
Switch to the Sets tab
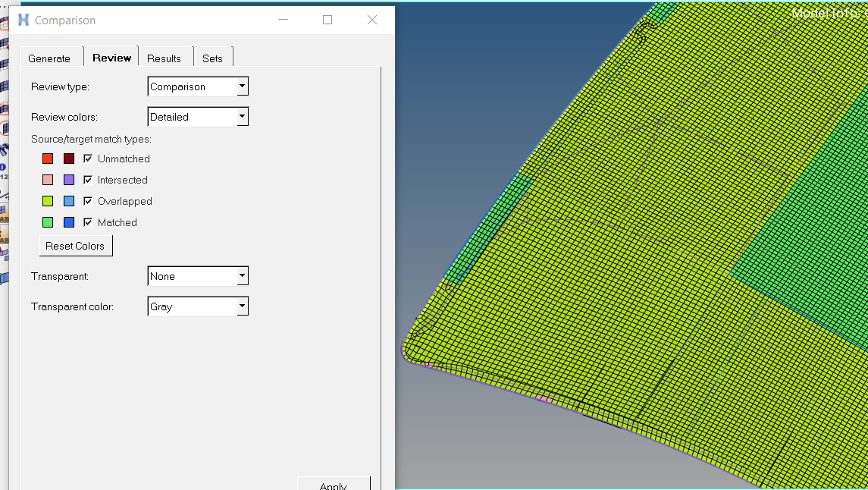[212, 58]
